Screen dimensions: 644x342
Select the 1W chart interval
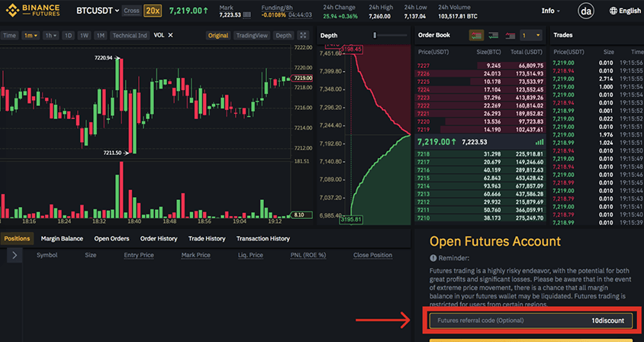(84, 35)
